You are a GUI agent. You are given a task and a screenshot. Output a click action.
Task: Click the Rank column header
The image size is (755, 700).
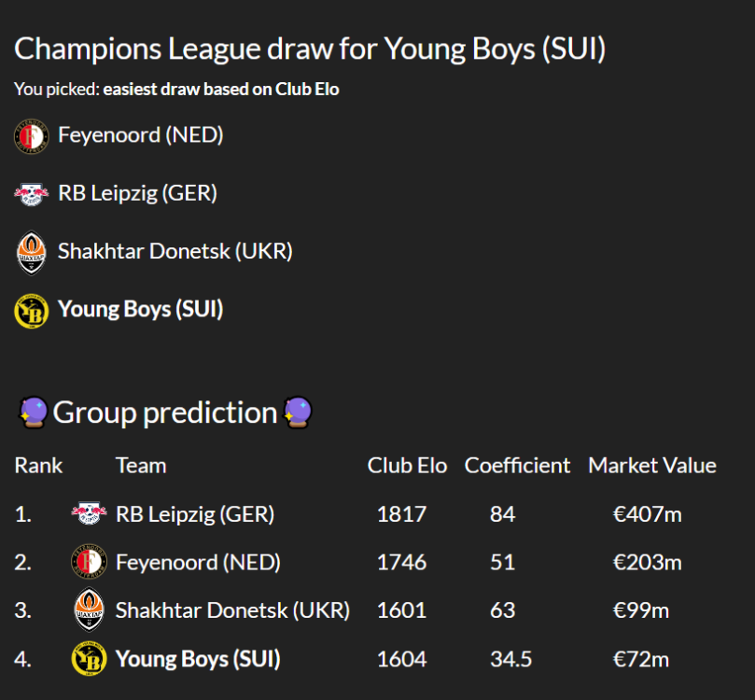tap(38, 465)
